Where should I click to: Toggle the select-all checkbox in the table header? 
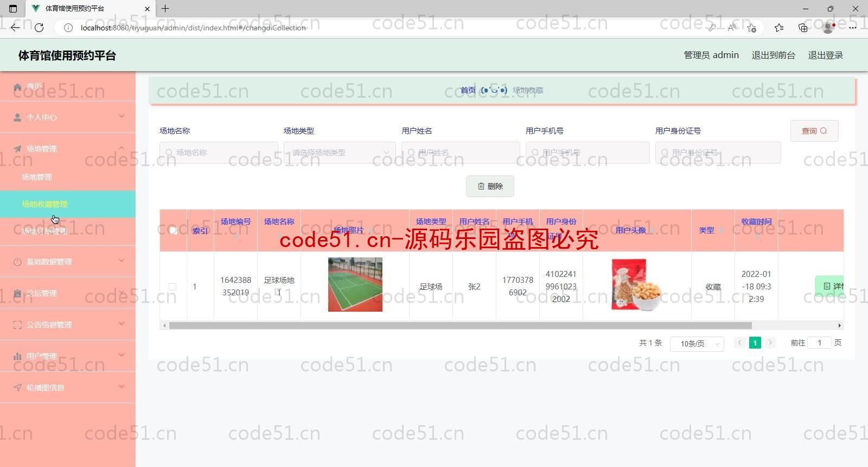173,230
